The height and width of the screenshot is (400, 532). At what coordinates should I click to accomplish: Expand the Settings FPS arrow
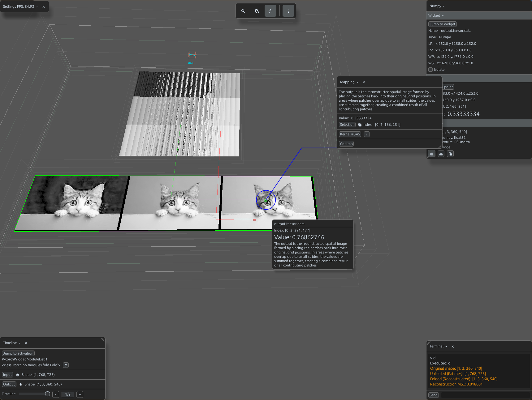click(37, 7)
